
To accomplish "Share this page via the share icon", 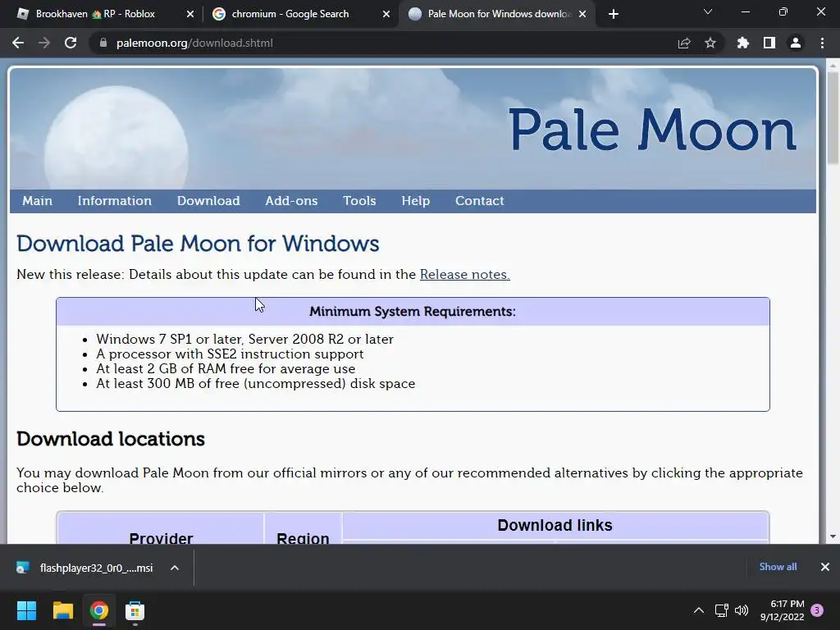I will coord(684,43).
